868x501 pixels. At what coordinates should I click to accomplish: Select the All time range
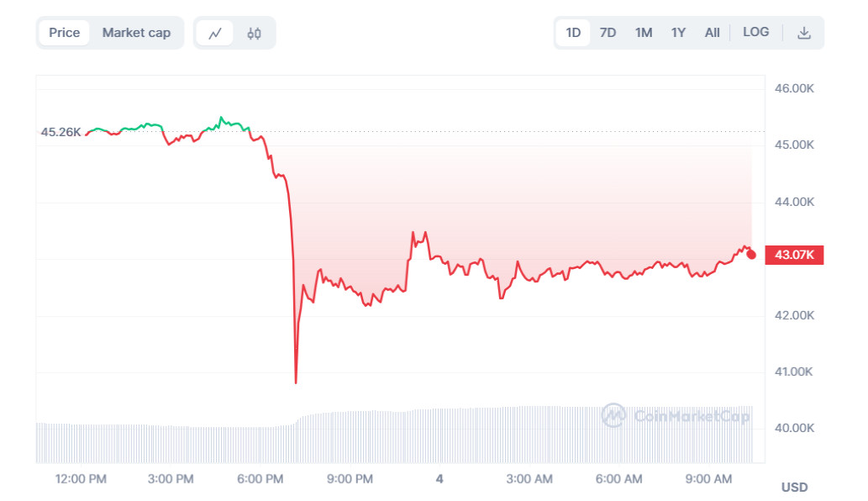coord(712,32)
